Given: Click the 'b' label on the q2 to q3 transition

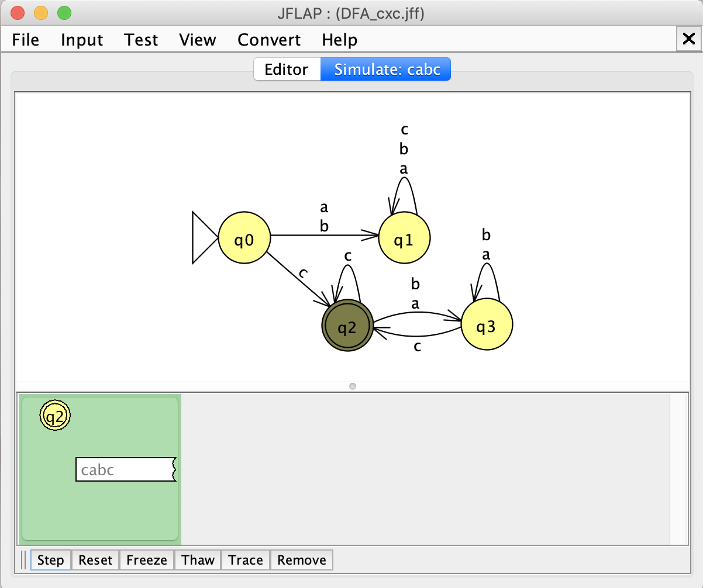Looking at the screenshot, I should pyautogui.click(x=416, y=284).
